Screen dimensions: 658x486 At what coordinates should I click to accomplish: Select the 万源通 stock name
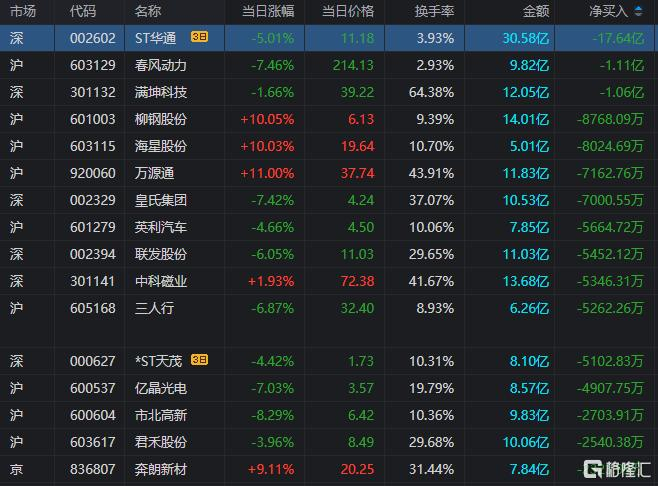pos(154,173)
